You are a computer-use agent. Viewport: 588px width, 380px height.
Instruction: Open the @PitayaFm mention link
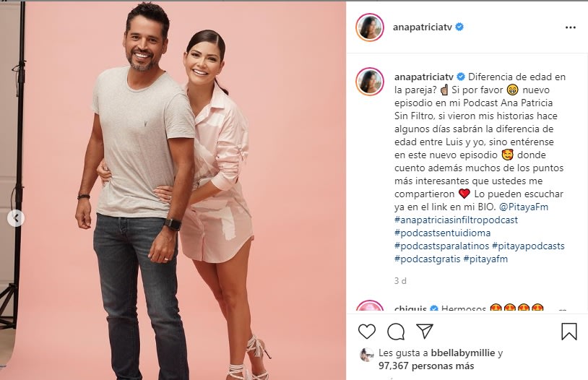tap(524, 207)
